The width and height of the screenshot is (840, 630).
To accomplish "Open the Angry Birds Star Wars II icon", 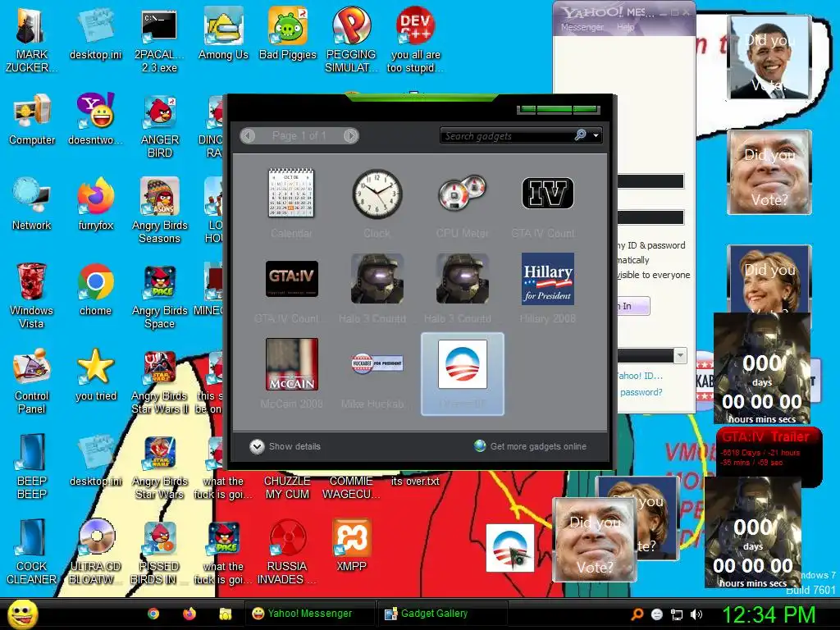I will (x=160, y=381).
